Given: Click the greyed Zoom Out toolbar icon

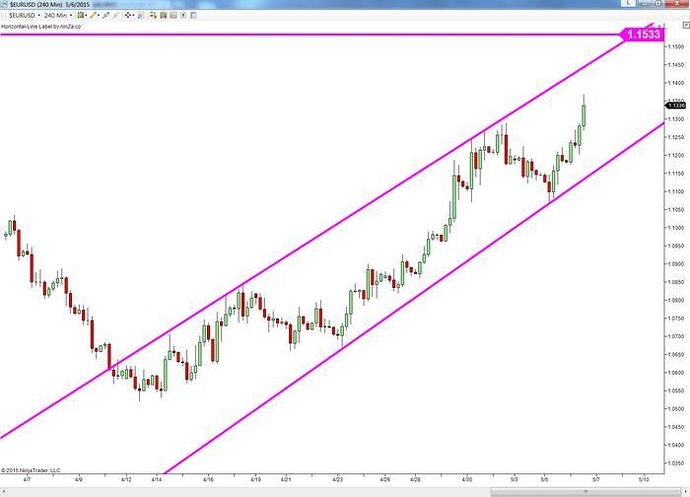Looking at the screenshot, I should [116, 15].
